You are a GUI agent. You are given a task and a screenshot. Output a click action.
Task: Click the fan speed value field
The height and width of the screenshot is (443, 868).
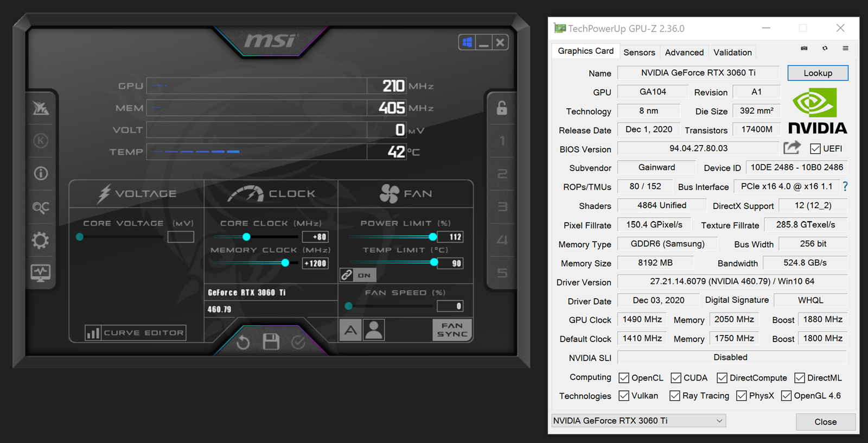[450, 306]
